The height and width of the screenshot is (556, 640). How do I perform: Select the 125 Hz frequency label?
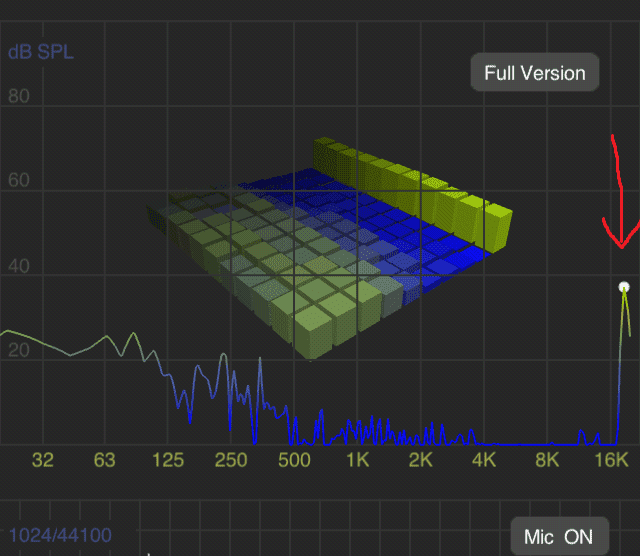coord(168,460)
